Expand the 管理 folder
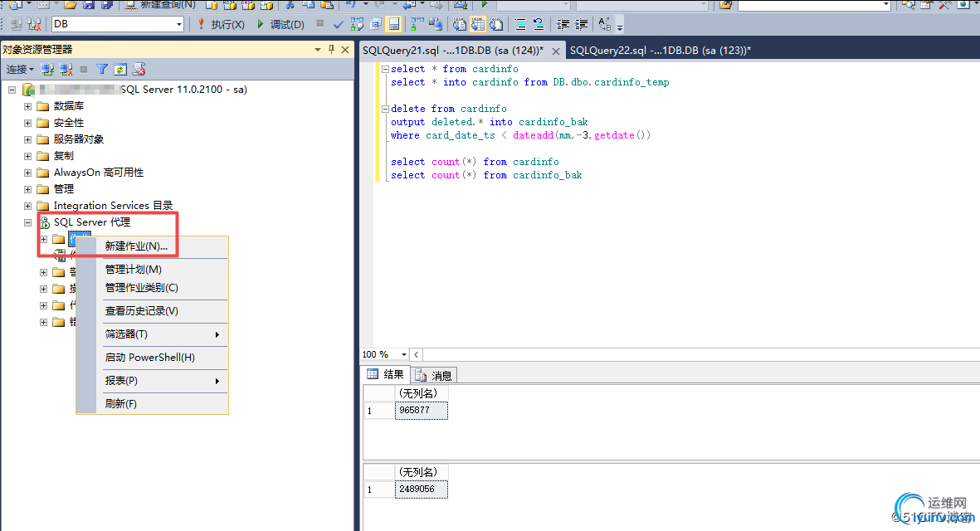980x531 pixels. pyautogui.click(x=27, y=189)
